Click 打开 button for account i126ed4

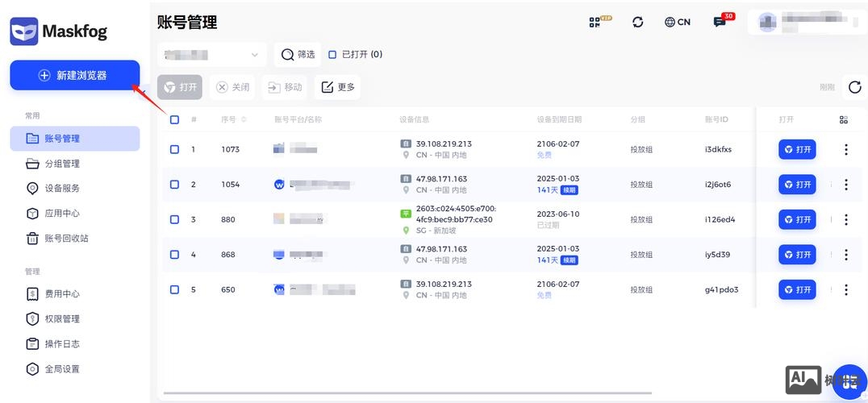(797, 219)
